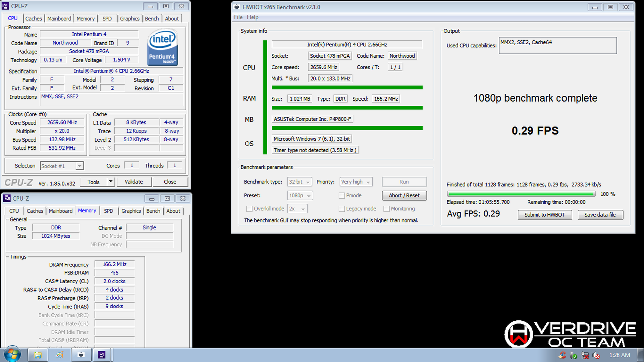The width and height of the screenshot is (644, 362).
Task: Switch to Mainboard tab in top CPU-Z window
Action: tap(59, 18)
